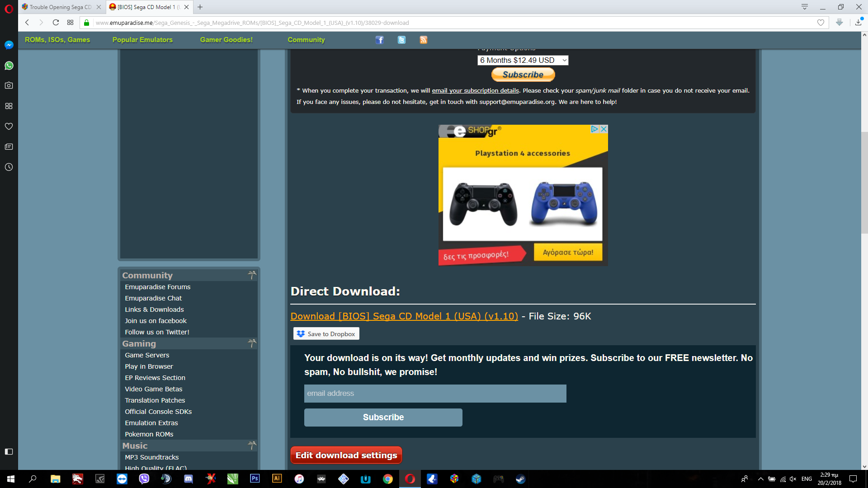Go back to previous page

(x=27, y=23)
